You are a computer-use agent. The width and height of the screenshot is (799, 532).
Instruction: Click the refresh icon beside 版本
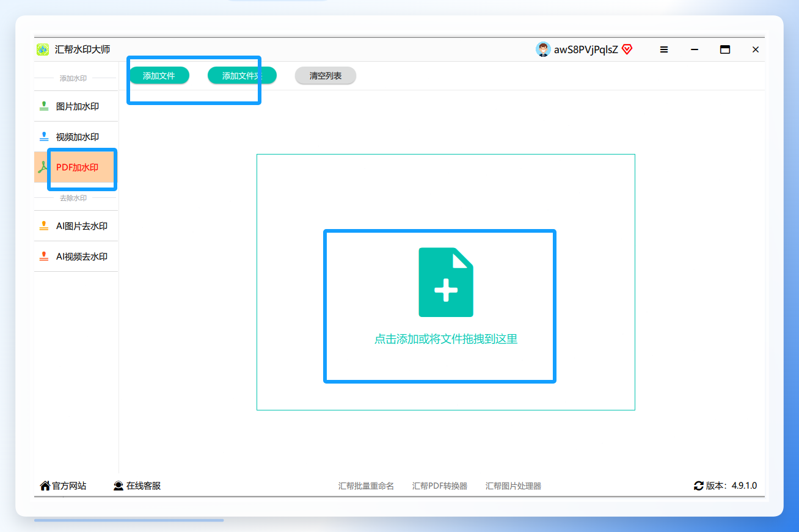tap(699, 486)
